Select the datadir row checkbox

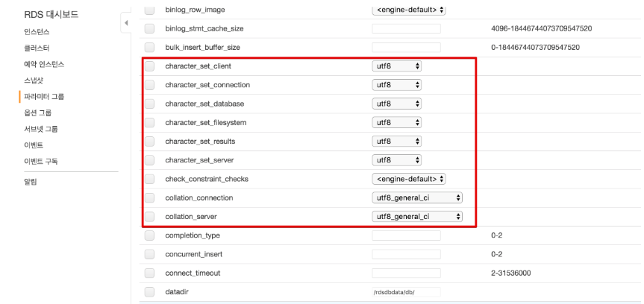[x=149, y=291]
